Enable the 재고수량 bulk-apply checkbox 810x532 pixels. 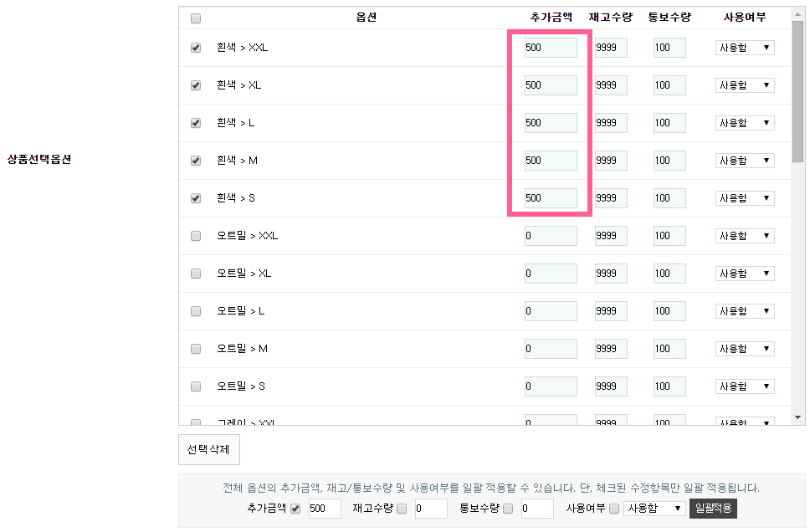pos(402,509)
